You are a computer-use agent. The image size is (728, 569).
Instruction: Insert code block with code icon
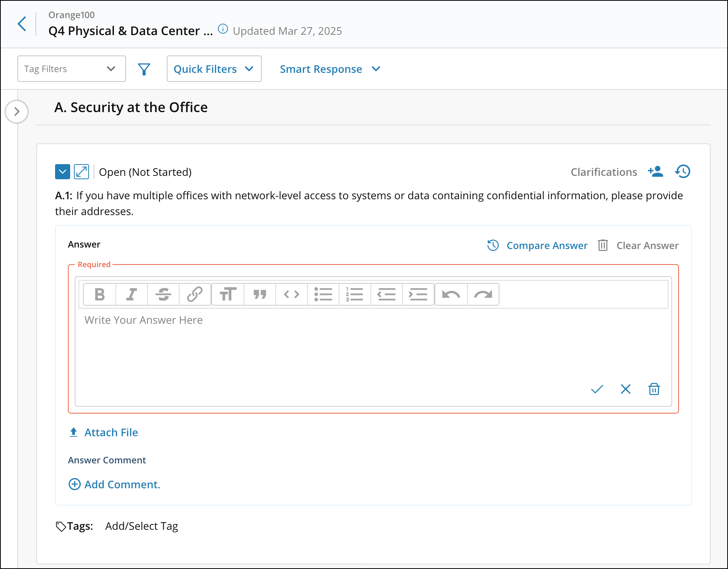click(292, 294)
